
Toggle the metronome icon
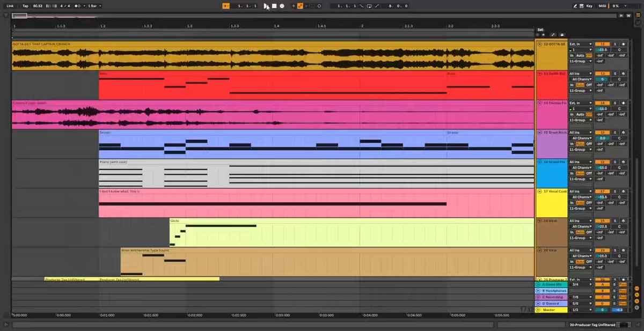[x=78, y=6]
